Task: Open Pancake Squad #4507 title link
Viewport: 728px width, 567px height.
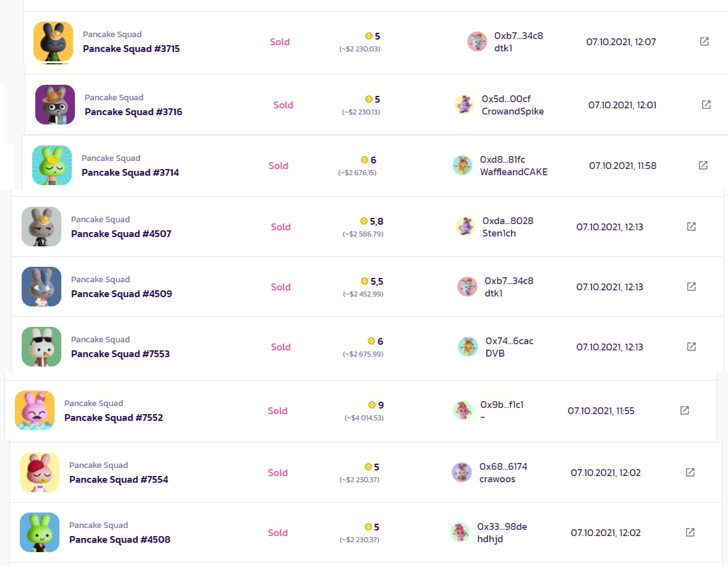Action: [x=121, y=234]
